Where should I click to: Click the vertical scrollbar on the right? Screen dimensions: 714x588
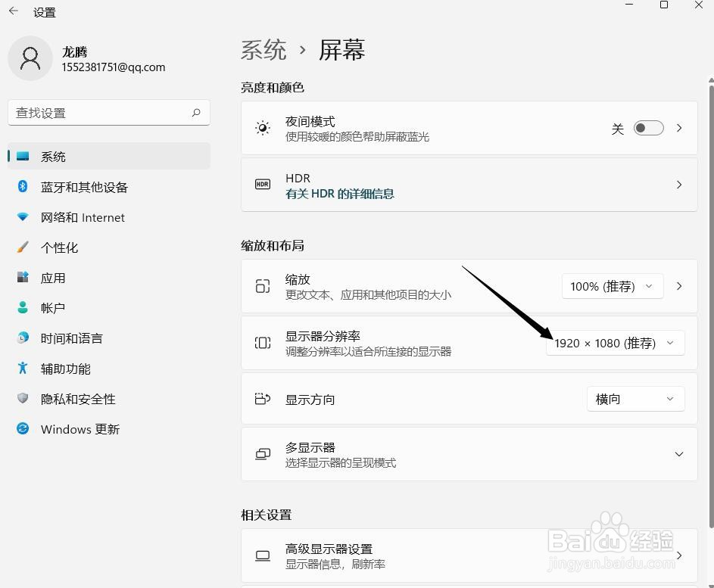[x=711, y=305]
